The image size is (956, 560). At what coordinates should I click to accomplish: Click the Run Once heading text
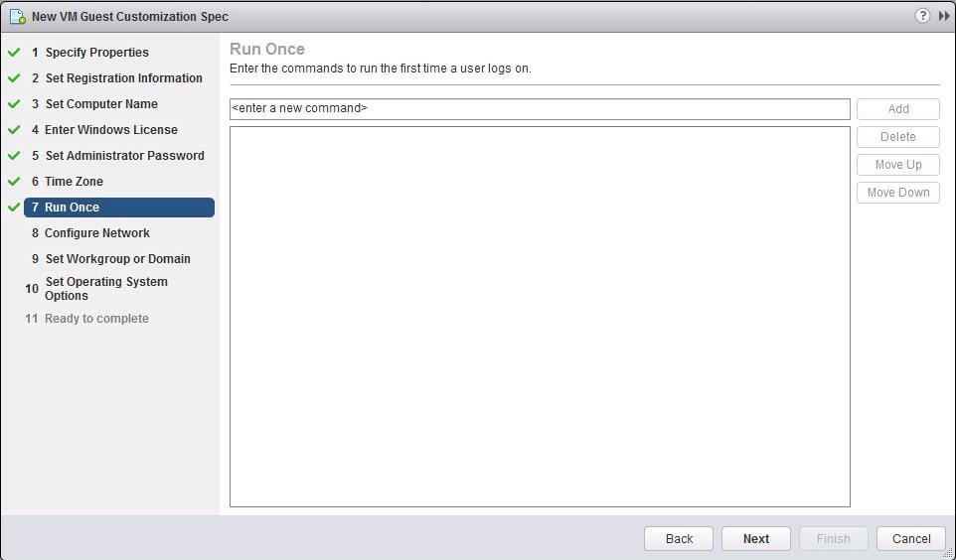tap(267, 49)
